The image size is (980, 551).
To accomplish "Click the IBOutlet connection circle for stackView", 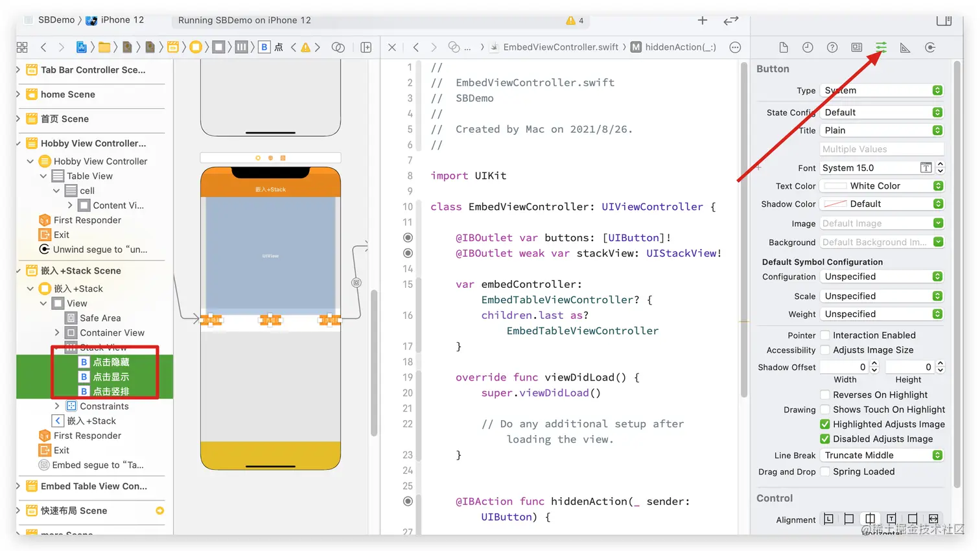I will (408, 253).
